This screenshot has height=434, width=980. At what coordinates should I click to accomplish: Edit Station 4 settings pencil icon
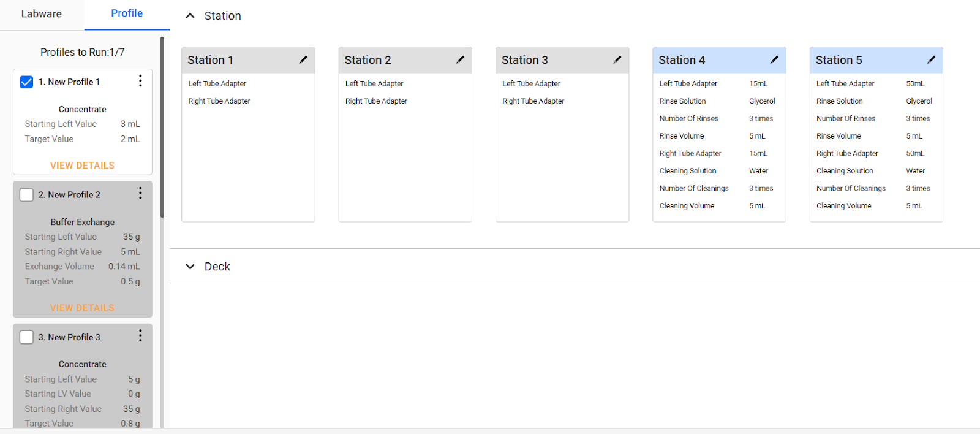click(x=774, y=59)
